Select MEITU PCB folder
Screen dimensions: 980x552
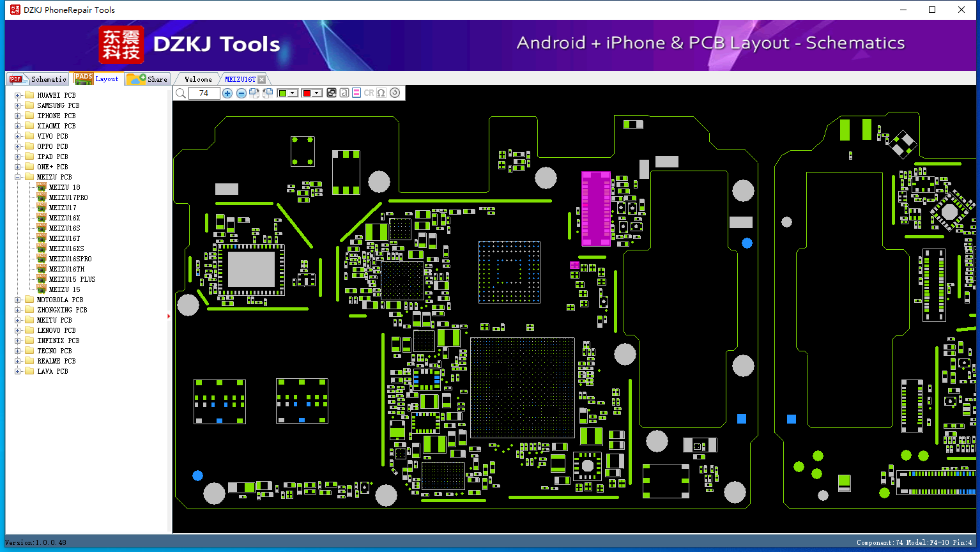click(x=54, y=320)
